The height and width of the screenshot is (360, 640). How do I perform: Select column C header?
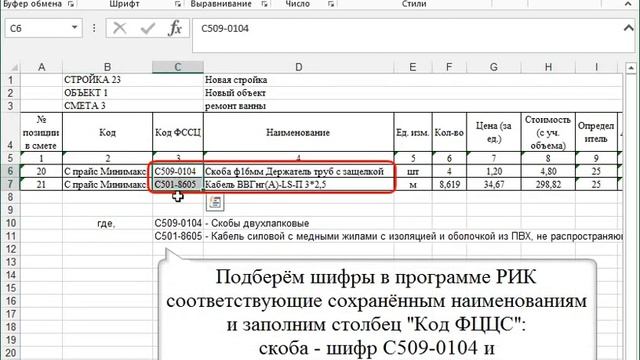click(178, 67)
